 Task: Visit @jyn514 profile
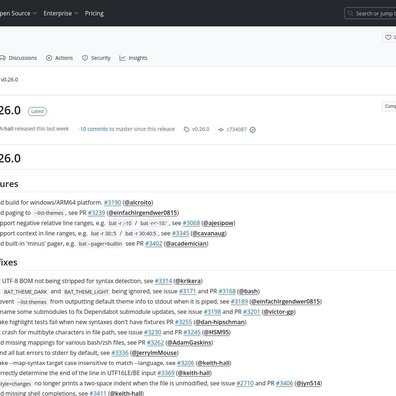[x=309, y=383]
